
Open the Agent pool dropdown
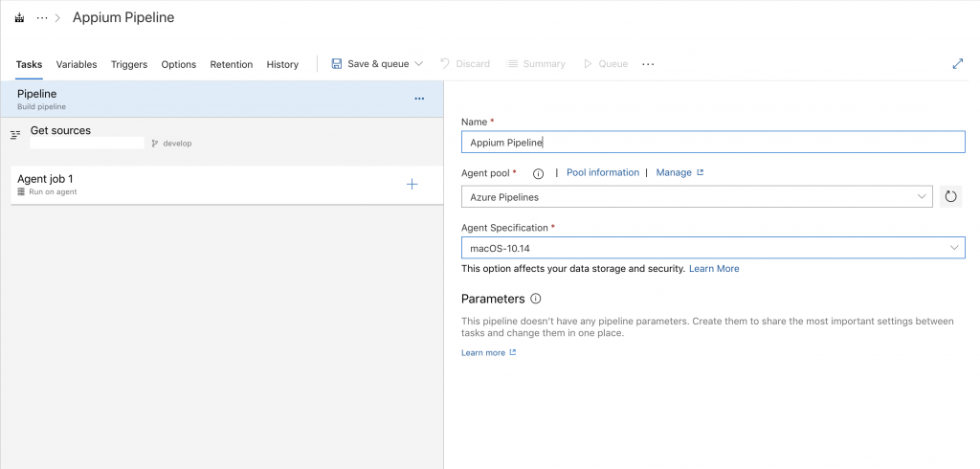(x=697, y=196)
